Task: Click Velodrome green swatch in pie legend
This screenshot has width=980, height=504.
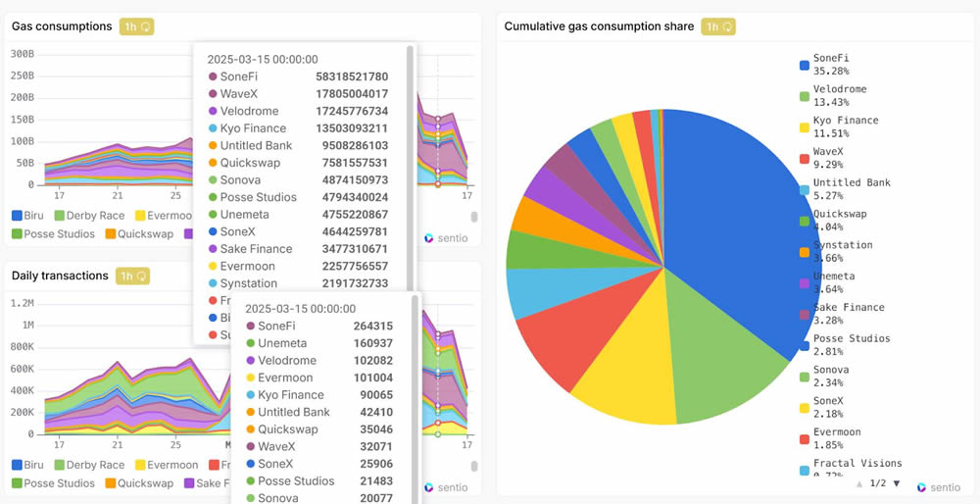Action: point(805,96)
